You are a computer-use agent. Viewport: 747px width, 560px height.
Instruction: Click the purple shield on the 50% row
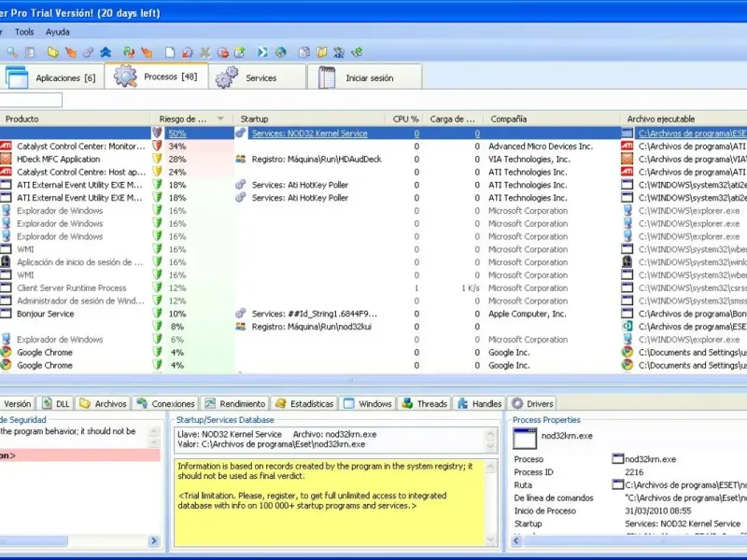point(157,133)
